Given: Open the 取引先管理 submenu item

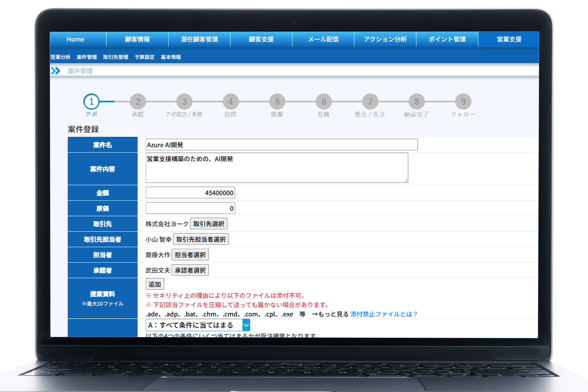Looking at the screenshot, I should click(x=116, y=57).
